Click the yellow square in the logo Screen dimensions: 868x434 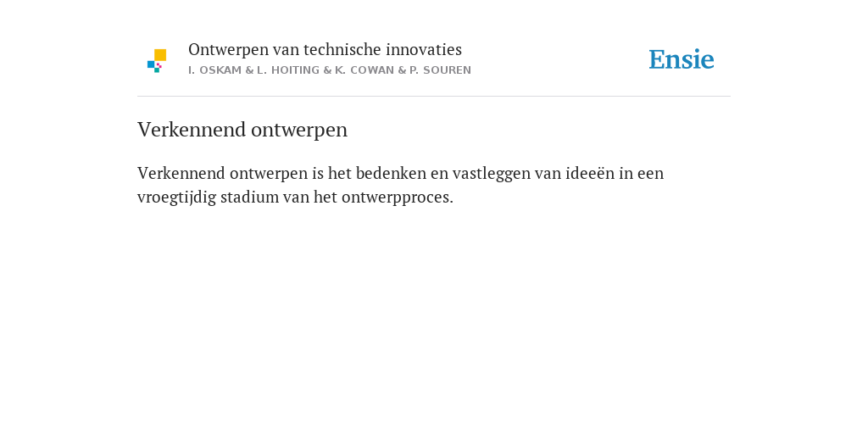[x=160, y=55]
